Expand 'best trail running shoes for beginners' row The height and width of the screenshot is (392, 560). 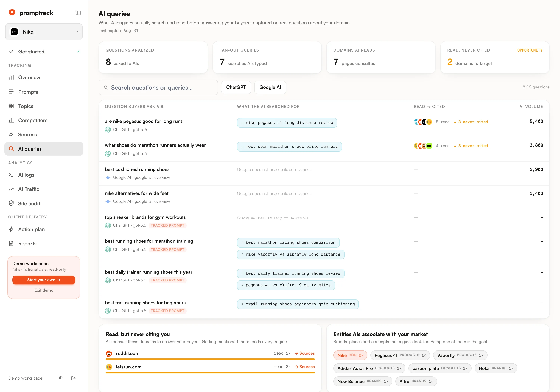pyautogui.click(x=324, y=307)
